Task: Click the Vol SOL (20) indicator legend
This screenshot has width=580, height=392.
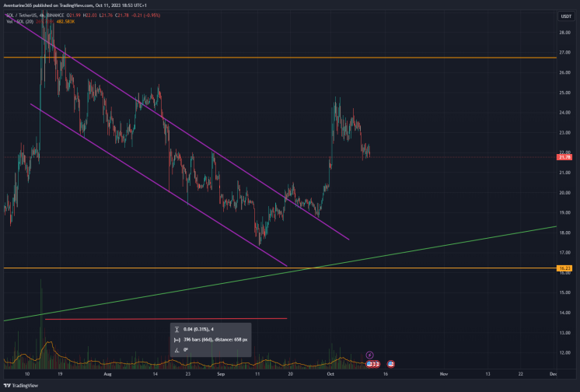Action: pyautogui.click(x=20, y=22)
